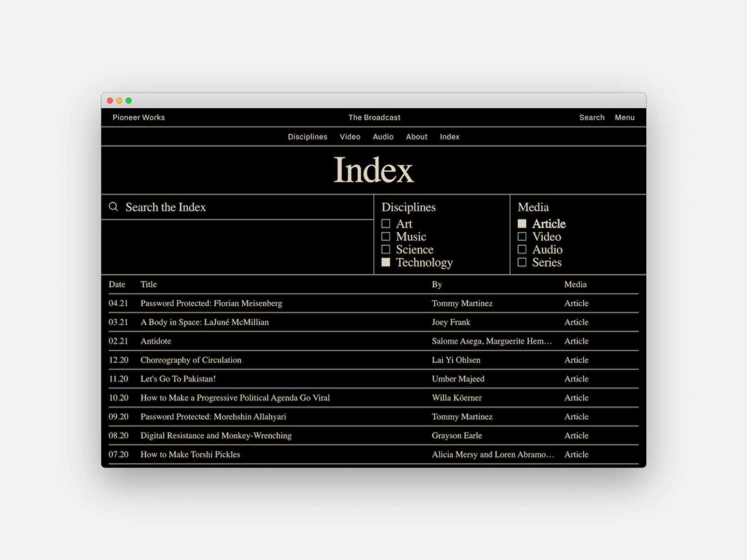Enable the Science filter
Viewport: 747px width, 560px height.
(386, 249)
